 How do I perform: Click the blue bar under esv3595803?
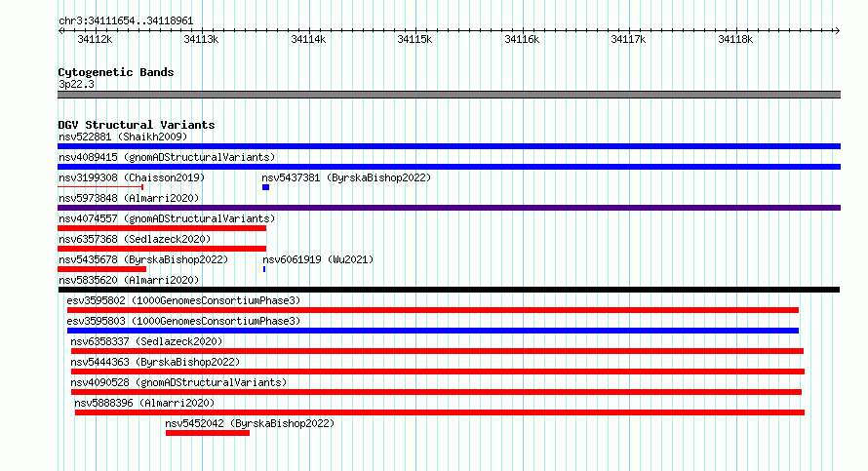433,331
